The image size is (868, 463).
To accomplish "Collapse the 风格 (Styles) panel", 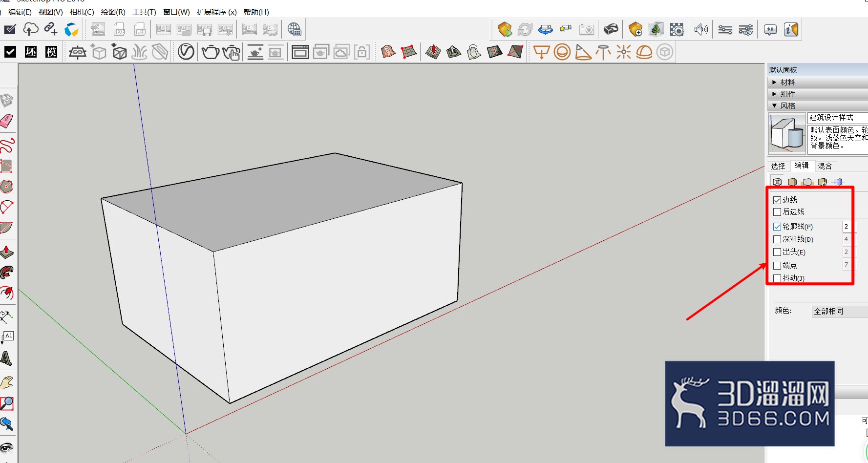I will pos(818,106).
